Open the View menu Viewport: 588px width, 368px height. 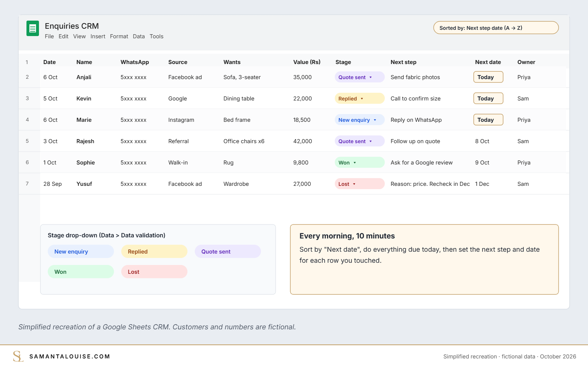[79, 36]
